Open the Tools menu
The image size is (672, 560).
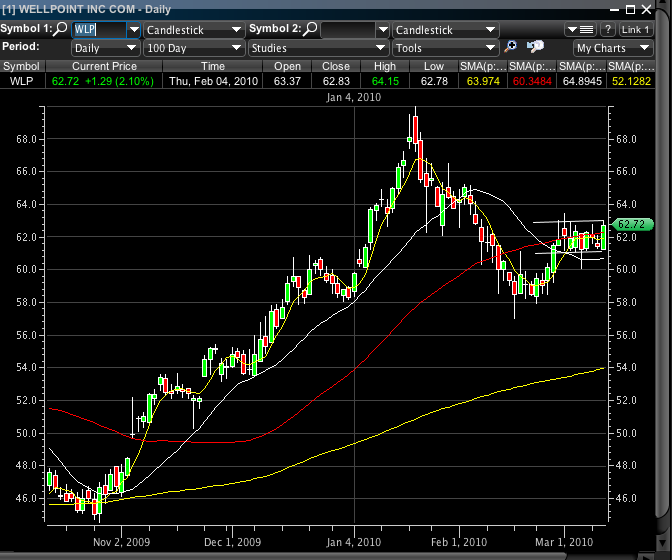pyautogui.click(x=444, y=47)
